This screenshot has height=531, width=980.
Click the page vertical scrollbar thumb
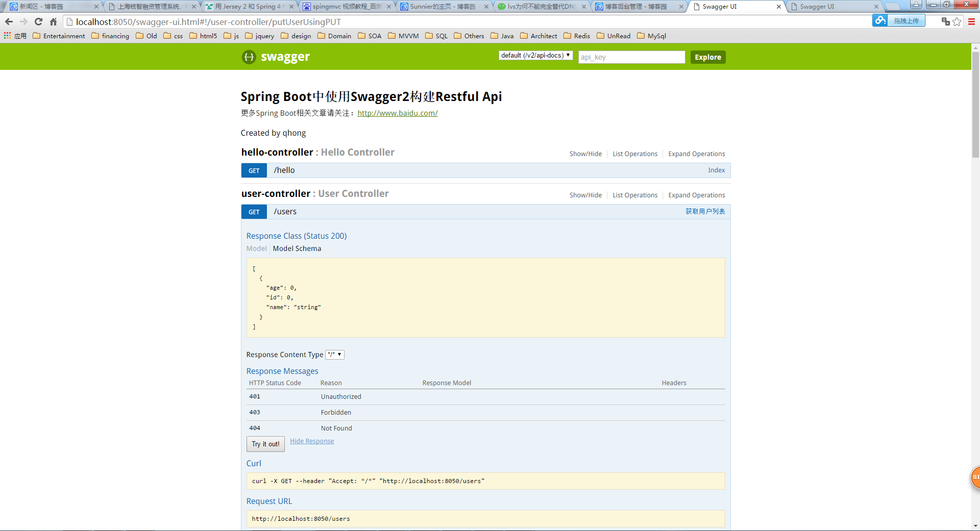(x=975, y=105)
